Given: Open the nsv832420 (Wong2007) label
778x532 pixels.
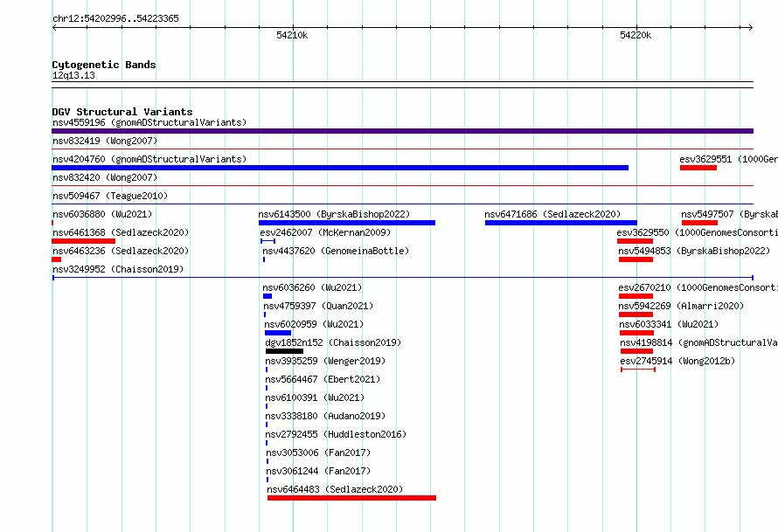Looking at the screenshot, I should pos(105,177).
